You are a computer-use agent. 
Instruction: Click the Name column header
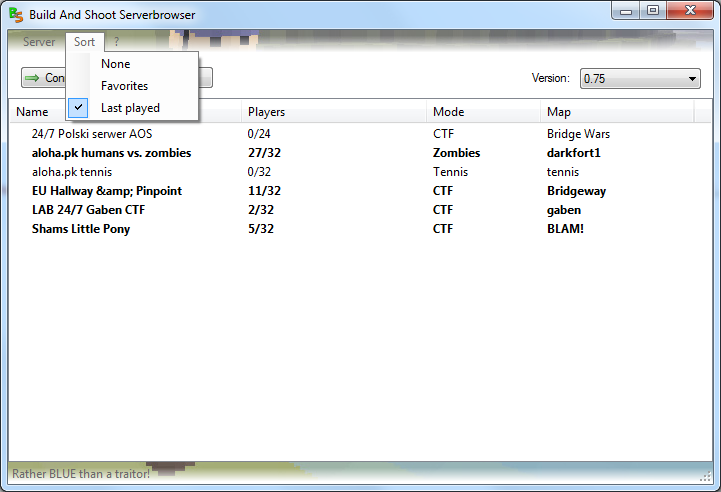click(32, 112)
